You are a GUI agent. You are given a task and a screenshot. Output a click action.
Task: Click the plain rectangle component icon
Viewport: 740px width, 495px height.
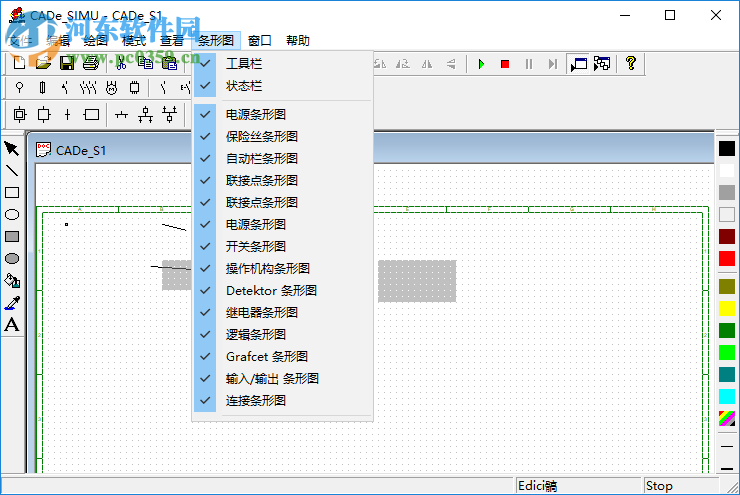91,115
